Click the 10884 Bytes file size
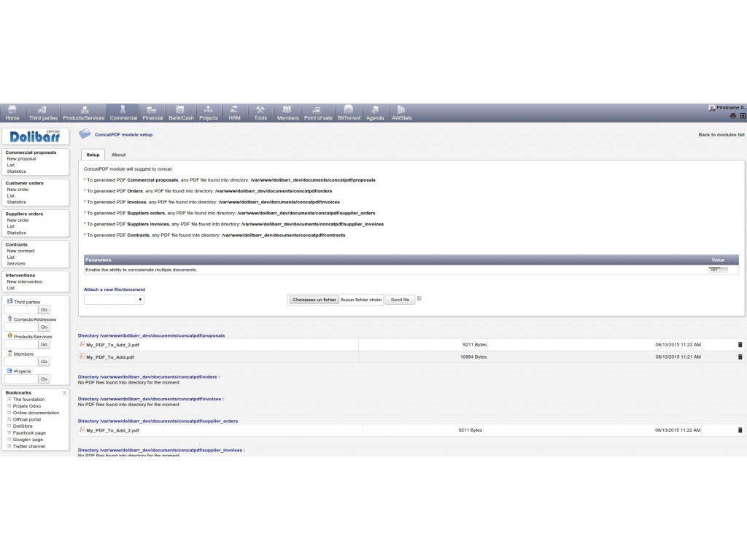The width and height of the screenshot is (747, 560). 473,357
